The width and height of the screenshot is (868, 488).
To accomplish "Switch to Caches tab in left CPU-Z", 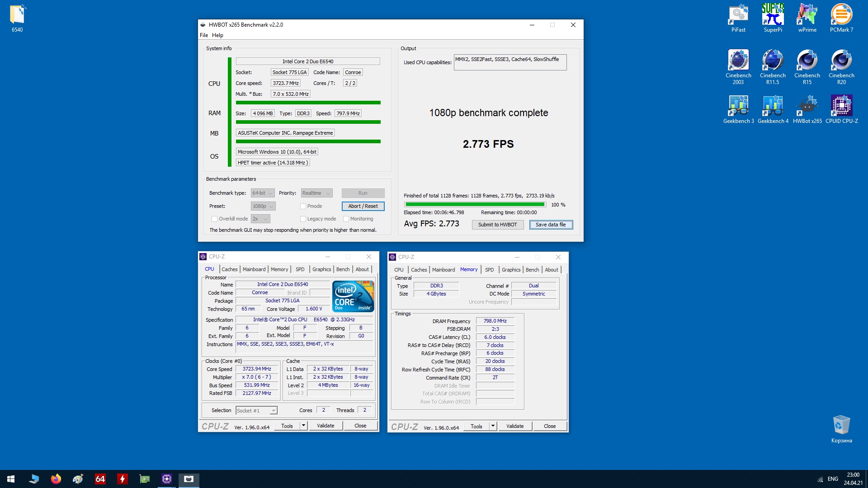I will click(229, 269).
